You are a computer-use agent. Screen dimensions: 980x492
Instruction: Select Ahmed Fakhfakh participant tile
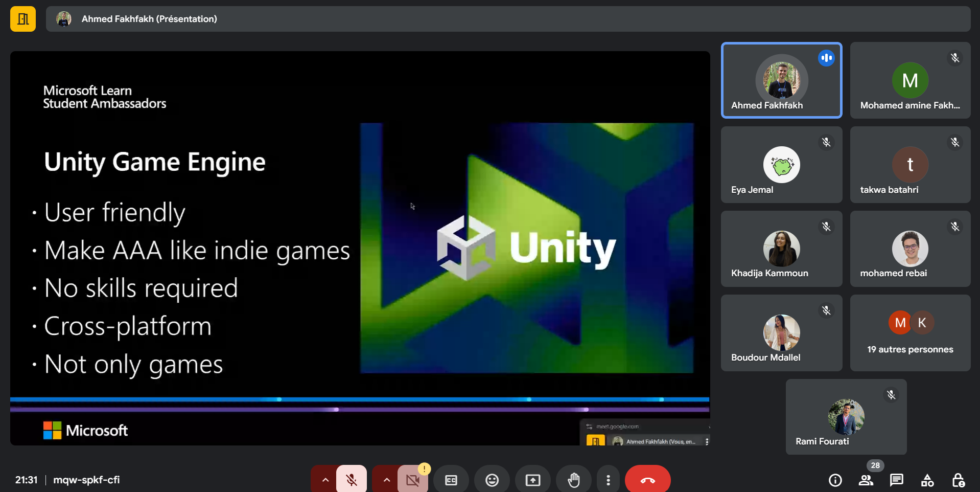pyautogui.click(x=781, y=80)
